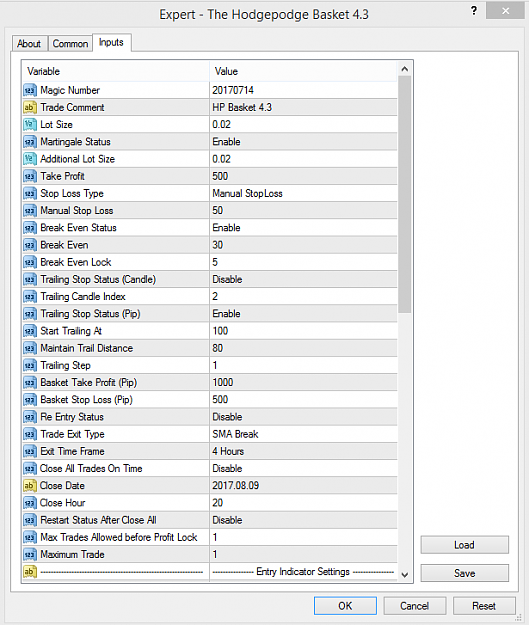Select the Close Hour value 20
Image resolution: width=529 pixels, height=625 pixels.
[x=303, y=503]
